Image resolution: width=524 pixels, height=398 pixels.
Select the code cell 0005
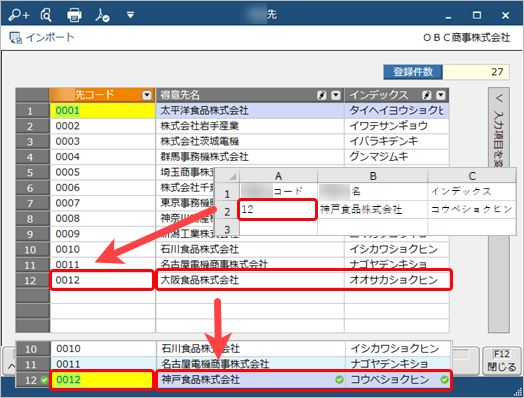(x=102, y=172)
